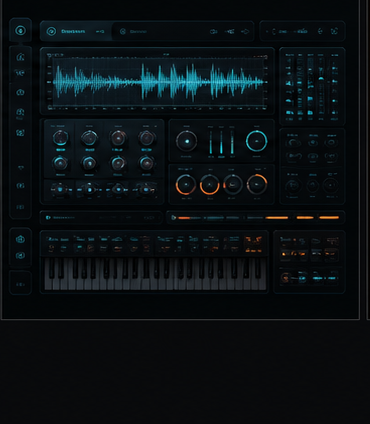Click the camera-like icon in the header bar
The image size is (370, 424).
click(x=214, y=32)
